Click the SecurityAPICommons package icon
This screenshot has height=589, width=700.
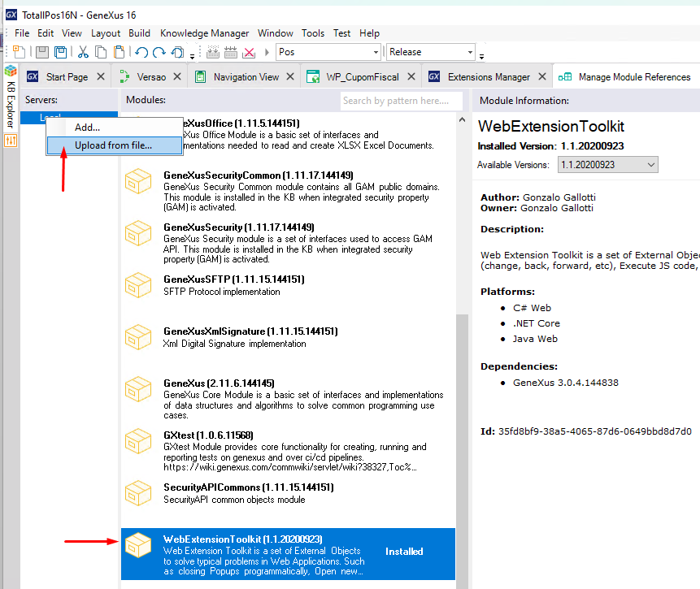pos(138,493)
